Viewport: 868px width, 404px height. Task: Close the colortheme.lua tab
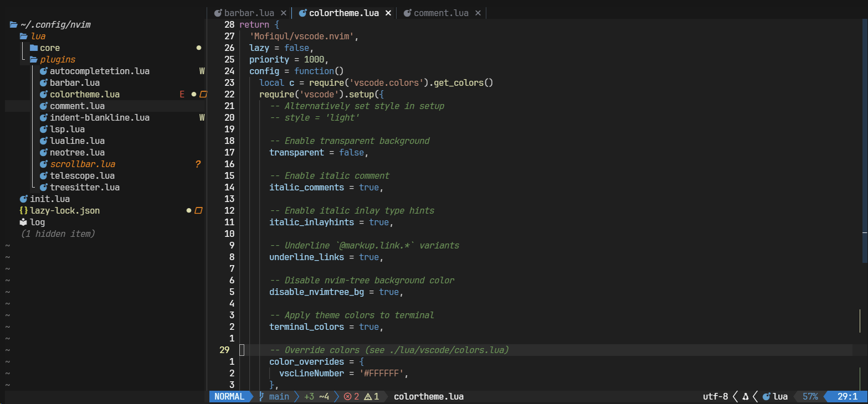[388, 13]
